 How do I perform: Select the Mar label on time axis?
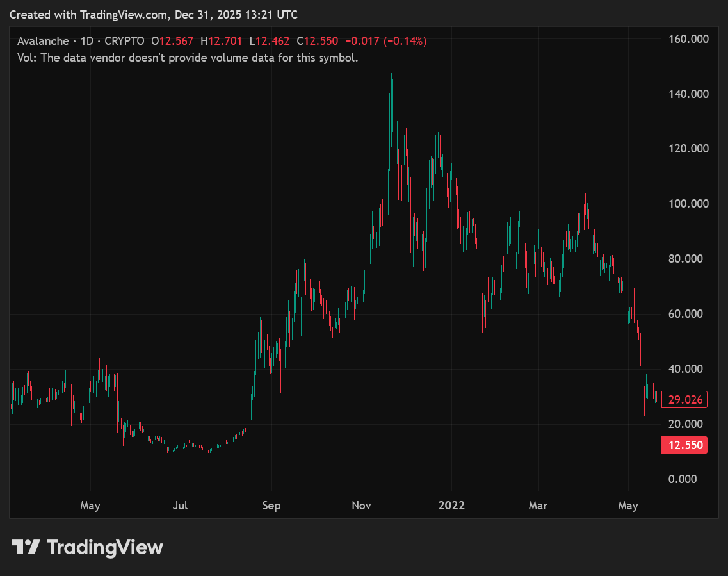click(x=538, y=506)
